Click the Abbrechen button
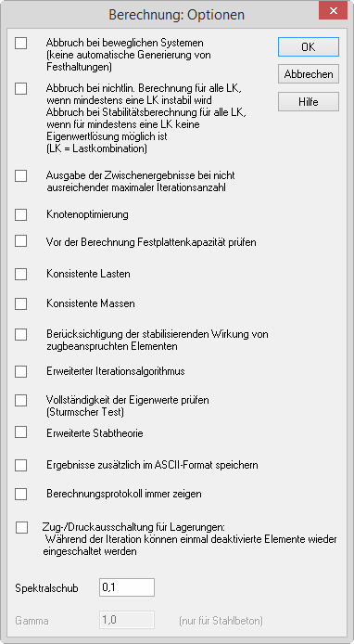Image resolution: width=354 pixels, height=644 pixels. click(x=309, y=74)
